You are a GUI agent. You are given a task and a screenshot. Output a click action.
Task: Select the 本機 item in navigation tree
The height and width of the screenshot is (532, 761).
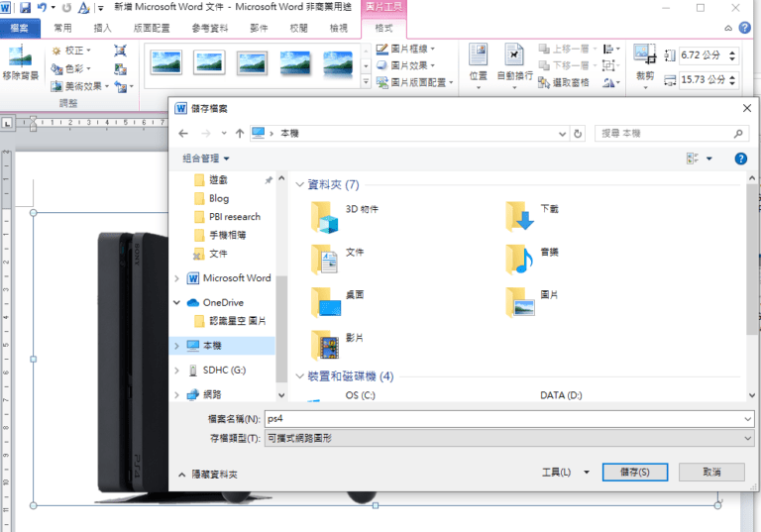coord(222,346)
